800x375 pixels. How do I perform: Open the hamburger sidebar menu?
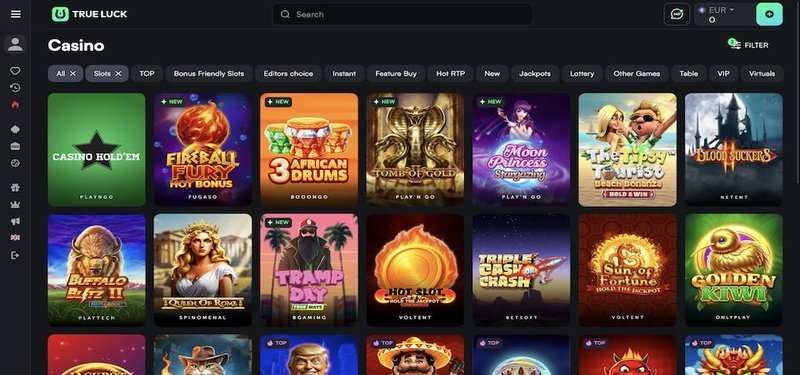[x=16, y=14]
